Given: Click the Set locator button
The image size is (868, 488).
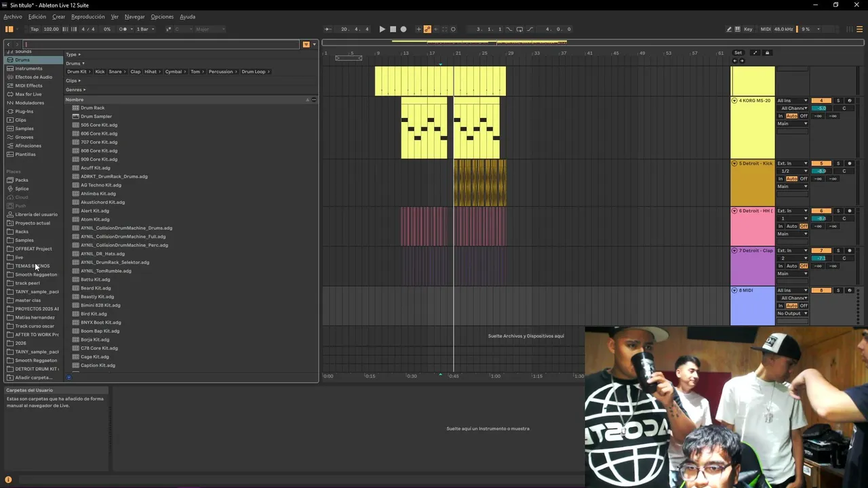Looking at the screenshot, I should click(738, 53).
